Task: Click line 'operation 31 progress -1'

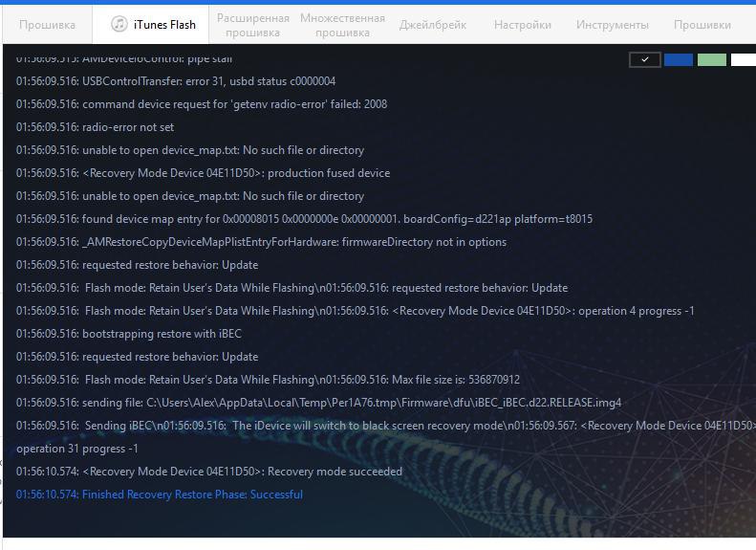Action: click(x=77, y=449)
